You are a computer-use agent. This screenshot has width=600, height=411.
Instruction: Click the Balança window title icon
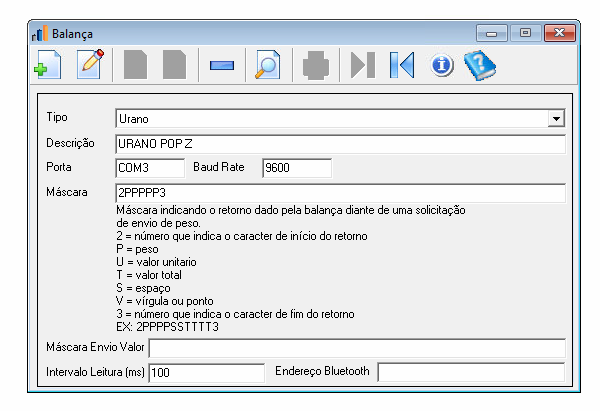click(x=40, y=34)
